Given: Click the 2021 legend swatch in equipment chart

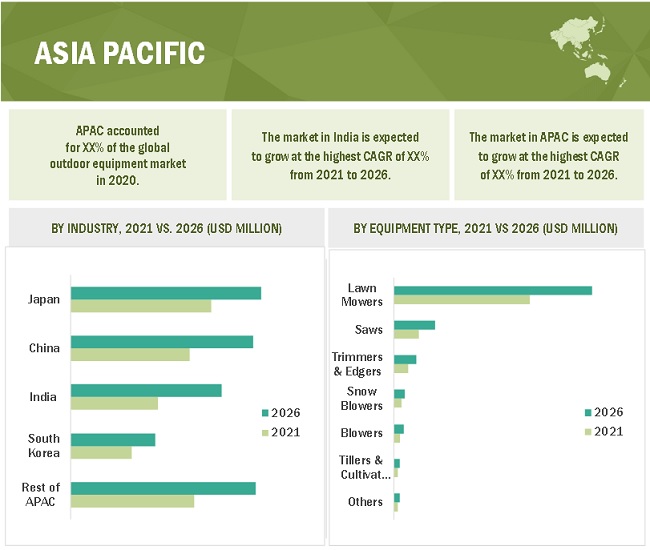Looking at the screenshot, I should 588,432.
